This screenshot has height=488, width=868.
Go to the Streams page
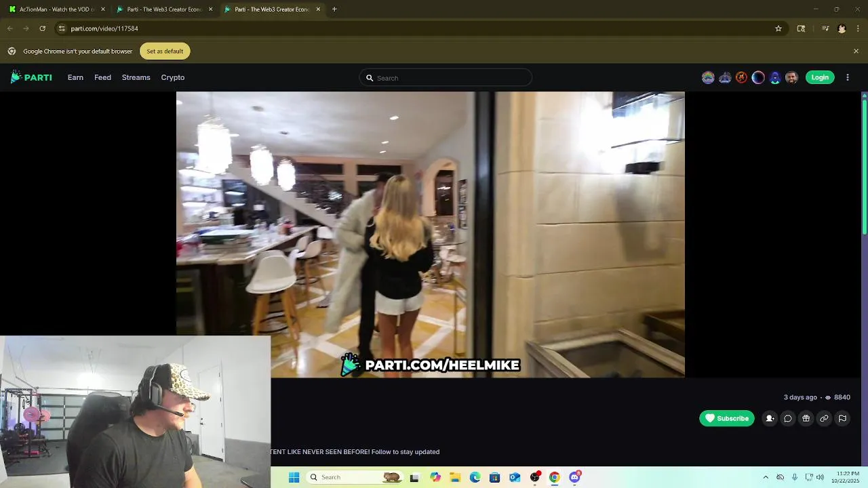click(136, 77)
